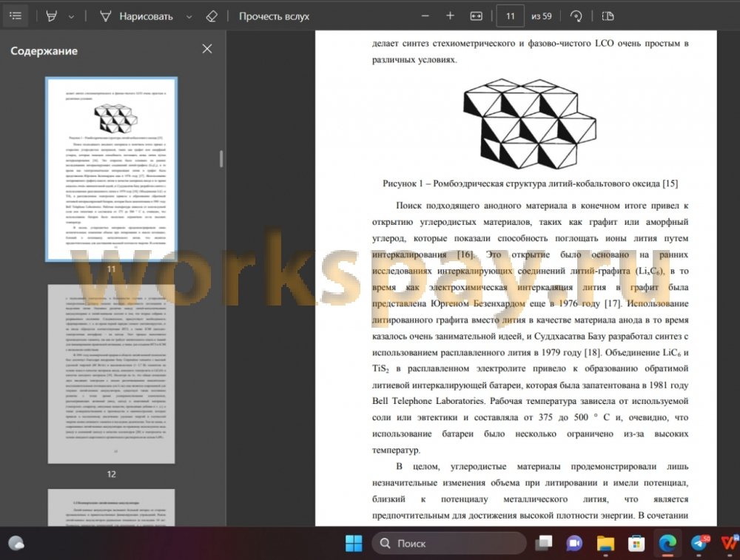The height and width of the screenshot is (560, 740).
Task: Select the eraser tool
Action: tap(212, 16)
